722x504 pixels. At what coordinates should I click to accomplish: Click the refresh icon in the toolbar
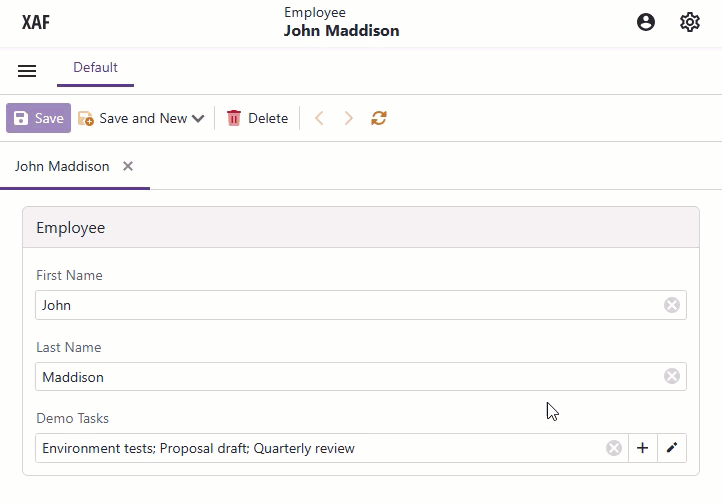(x=379, y=118)
